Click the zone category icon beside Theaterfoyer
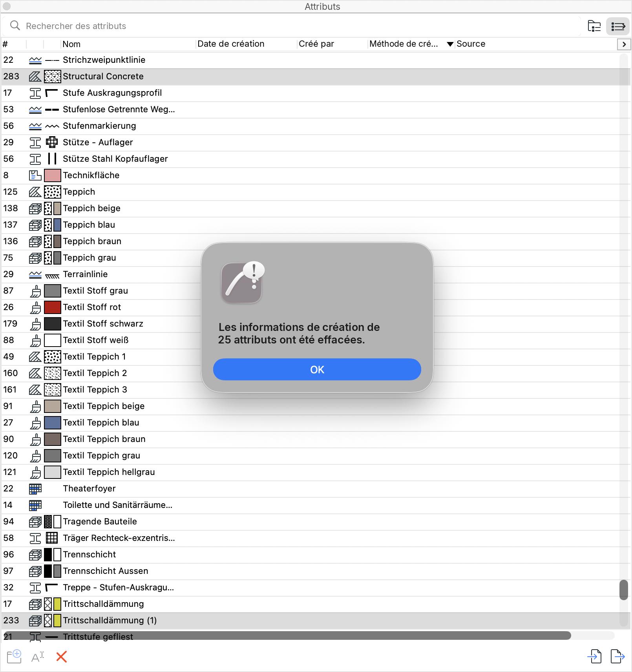The width and height of the screenshot is (632, 672). [x=35, y=489]
